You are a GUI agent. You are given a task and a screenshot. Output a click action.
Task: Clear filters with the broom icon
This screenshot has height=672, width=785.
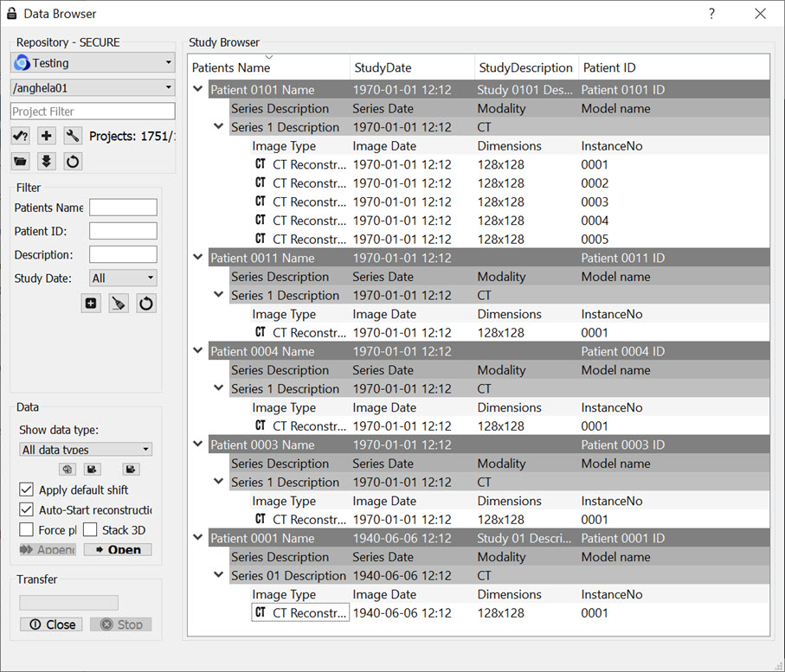coord(119,304)
